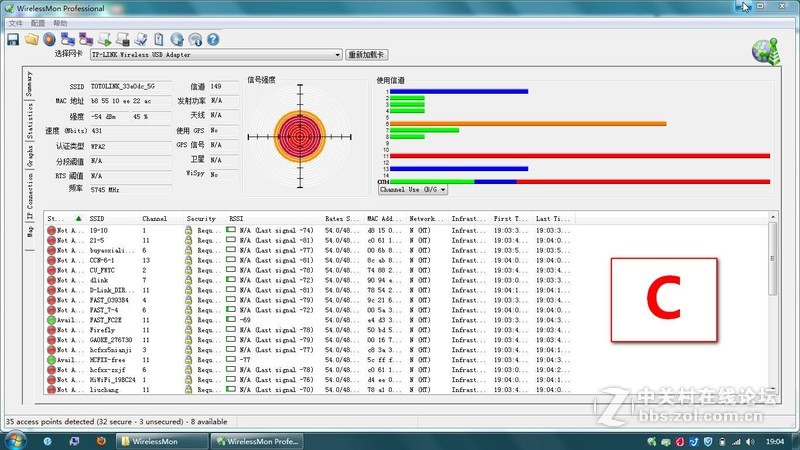Switch to the Statistics vertical tab
Image resolution: width=800 pixels, height=450 pixels.
tap(29, 120)
